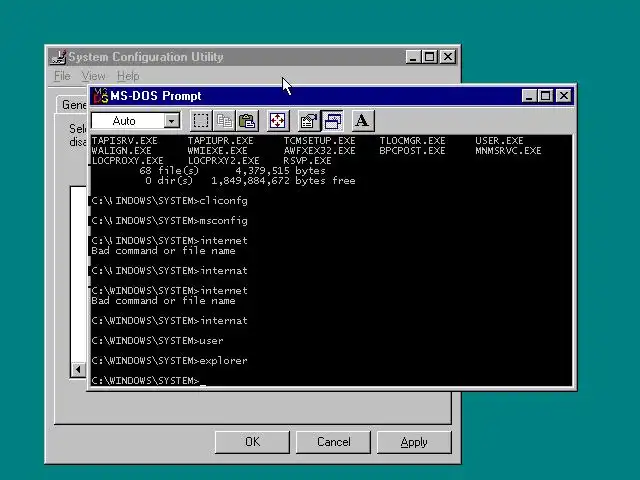Viewport: 640px width, 480px height.
Task: Click the WALIGN.EXE file name text
Action: (121, 151)
